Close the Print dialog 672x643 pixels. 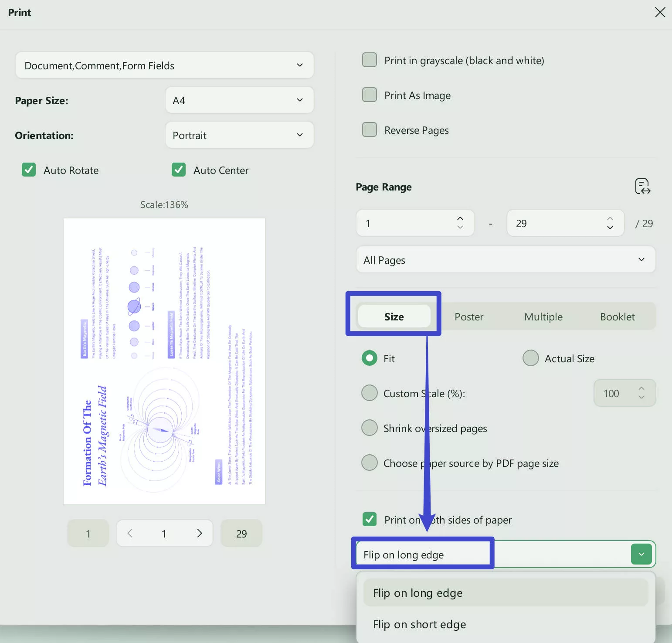coord(660,12)
